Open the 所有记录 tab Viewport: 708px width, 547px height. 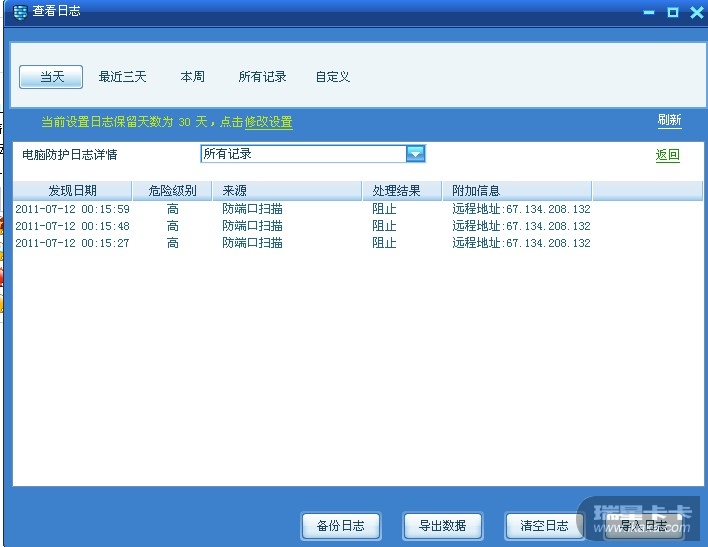click(262, 77)
